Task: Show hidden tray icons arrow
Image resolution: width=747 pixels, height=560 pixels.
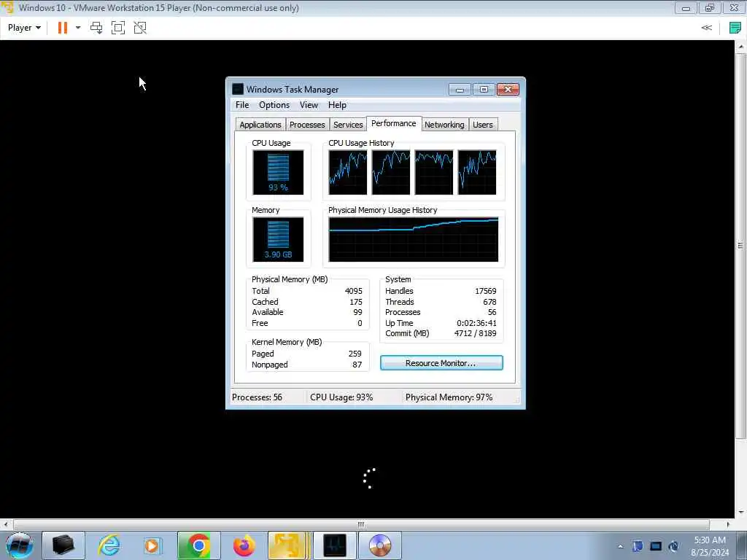Action: point(620,546)
